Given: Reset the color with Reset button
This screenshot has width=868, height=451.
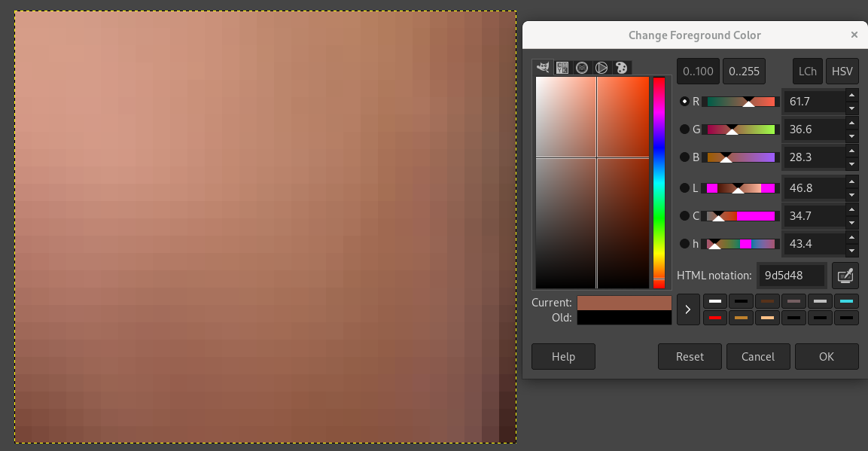Looking at the screenshot, I should click(690, 357).
